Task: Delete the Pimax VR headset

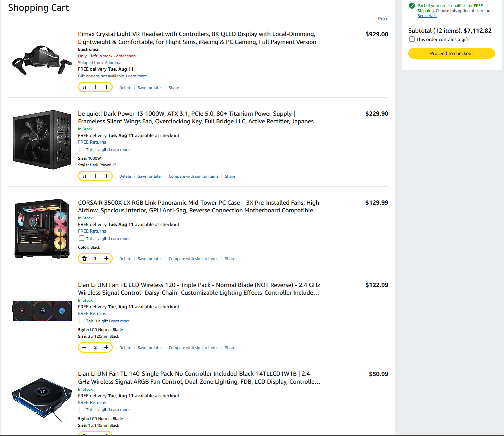Action: [125, 88]
